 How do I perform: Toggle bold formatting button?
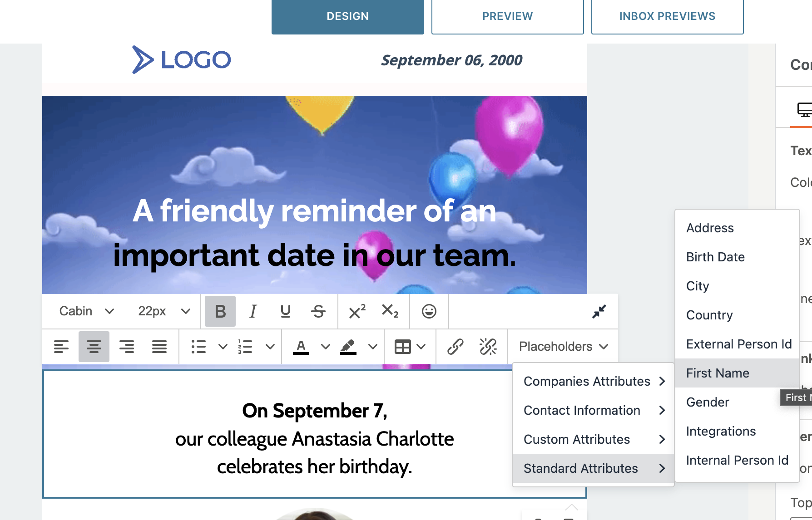point(220,311)
